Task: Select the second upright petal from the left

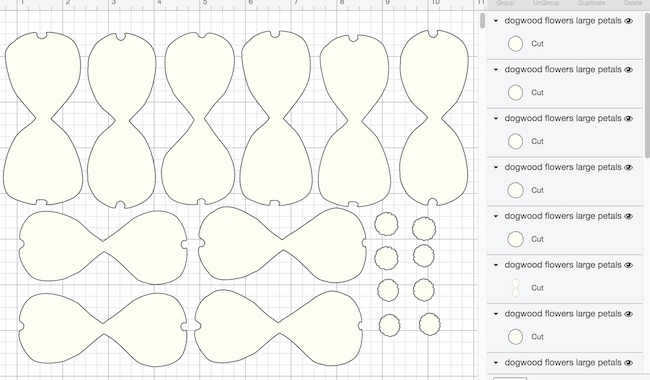Action: 121,120
